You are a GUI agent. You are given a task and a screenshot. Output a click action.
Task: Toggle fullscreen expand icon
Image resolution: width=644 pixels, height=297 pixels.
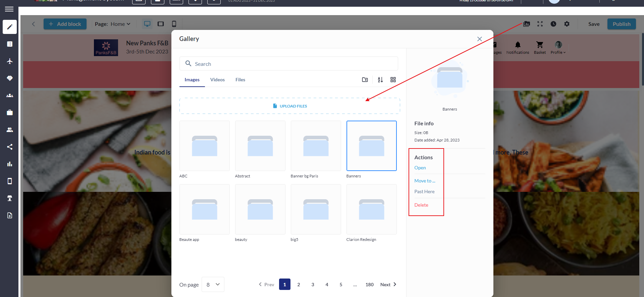[x=540, y=24]
